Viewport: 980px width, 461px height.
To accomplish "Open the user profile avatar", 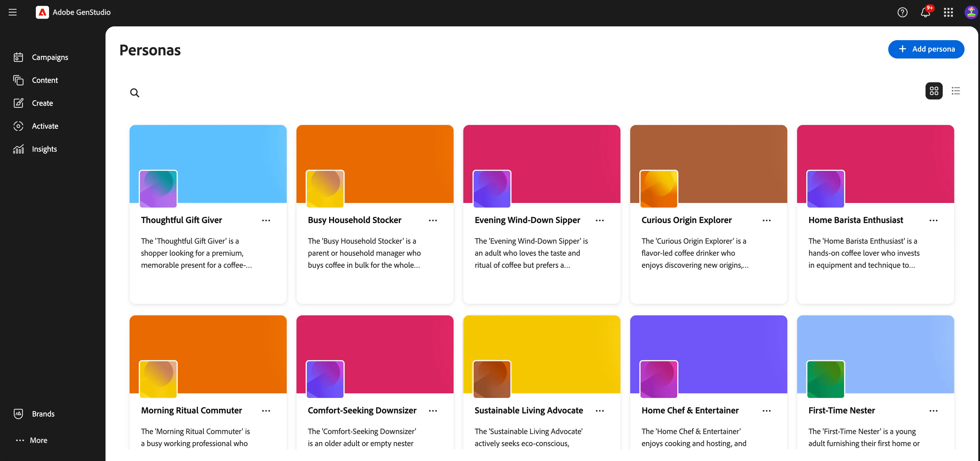I will [x=971, y=13].
